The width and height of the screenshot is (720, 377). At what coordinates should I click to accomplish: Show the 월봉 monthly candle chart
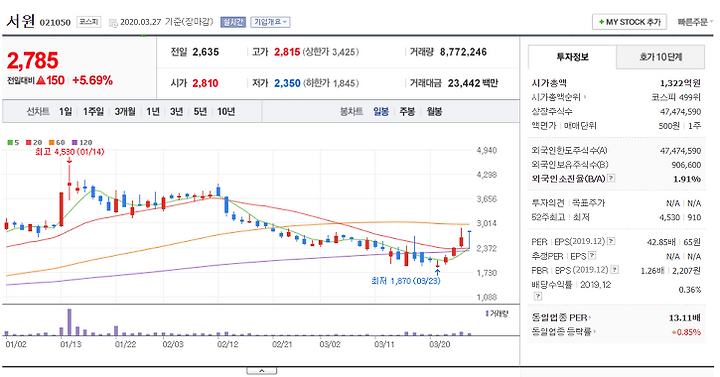click(434, 112)
